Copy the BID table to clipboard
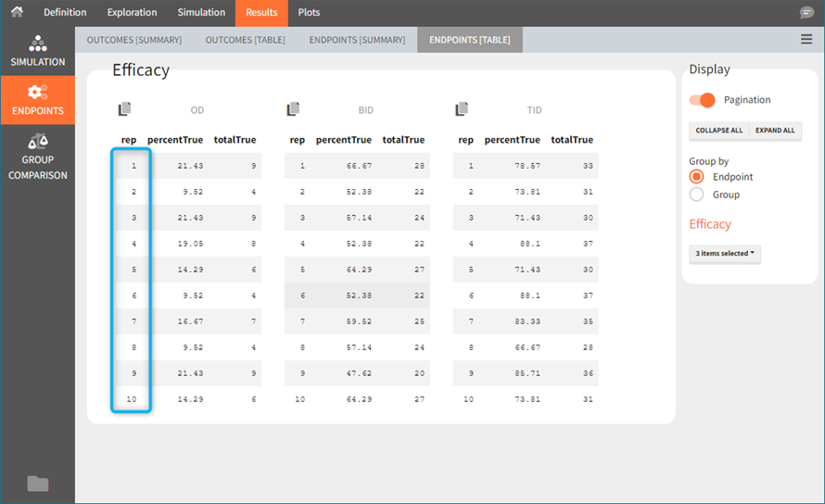This screenshot has height=504, width=825. point(294,109)
